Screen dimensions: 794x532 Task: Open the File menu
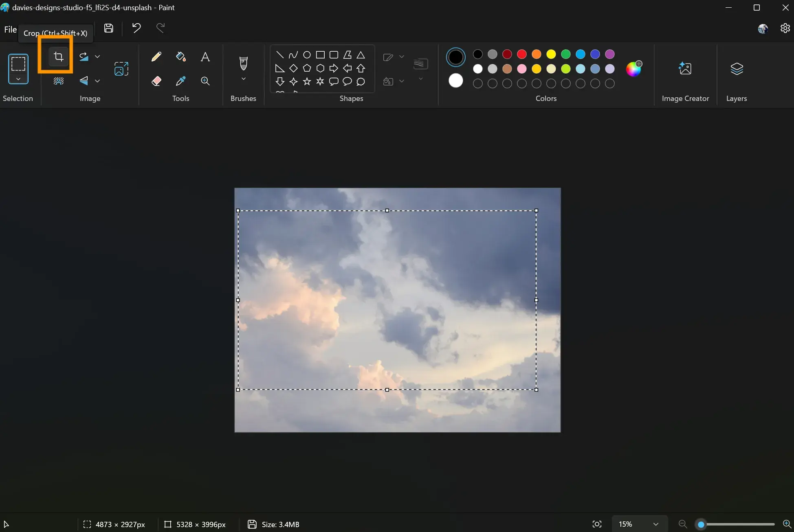click(10, 29)
